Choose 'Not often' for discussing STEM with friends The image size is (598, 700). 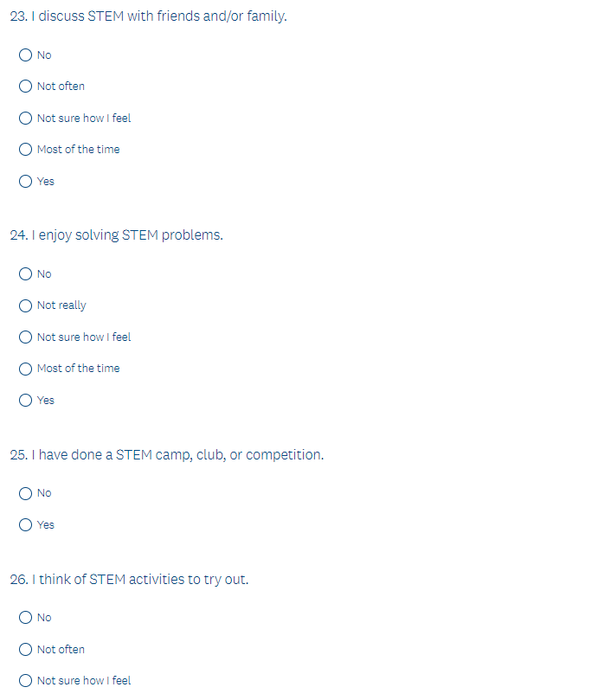pos(26,87)
